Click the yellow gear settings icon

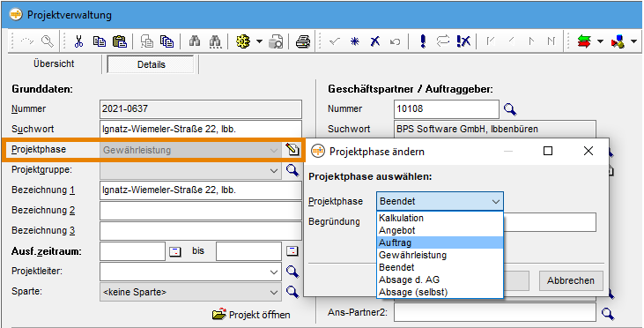(243, 41)
